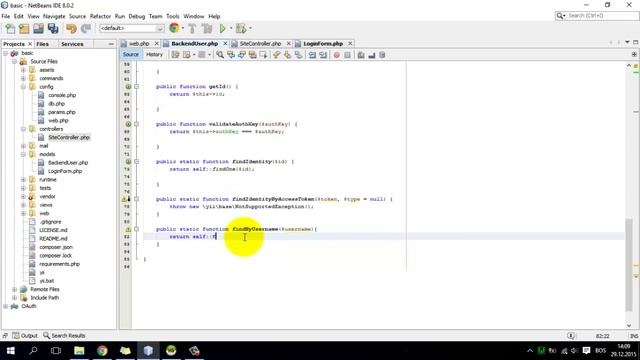Close the BackendUser.php tab
The width and height of the screenshot is (640, 360).
(x=225, y=43)
